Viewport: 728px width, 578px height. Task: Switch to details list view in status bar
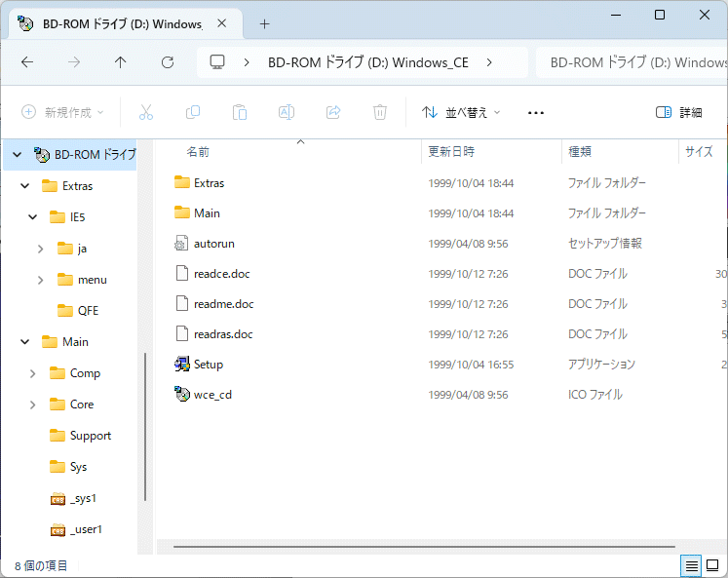691,565
